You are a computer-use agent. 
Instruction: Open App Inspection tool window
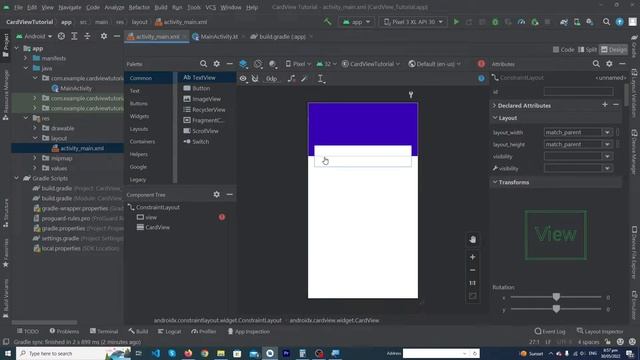[x=248, y=331]
